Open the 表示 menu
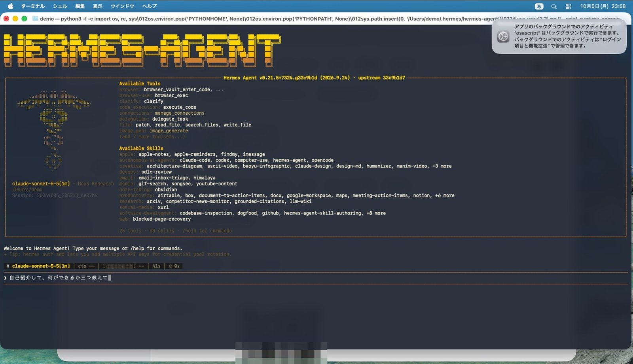This screenshot has width=633, height=364. 98,6
